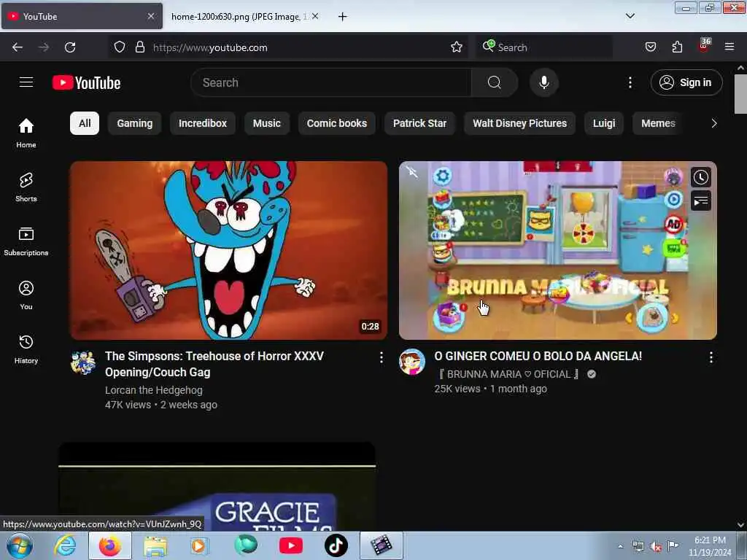Select Walt Disney Pictures filter chip
747x560 pixels.
pyautogui.click(x=519, y=123)
